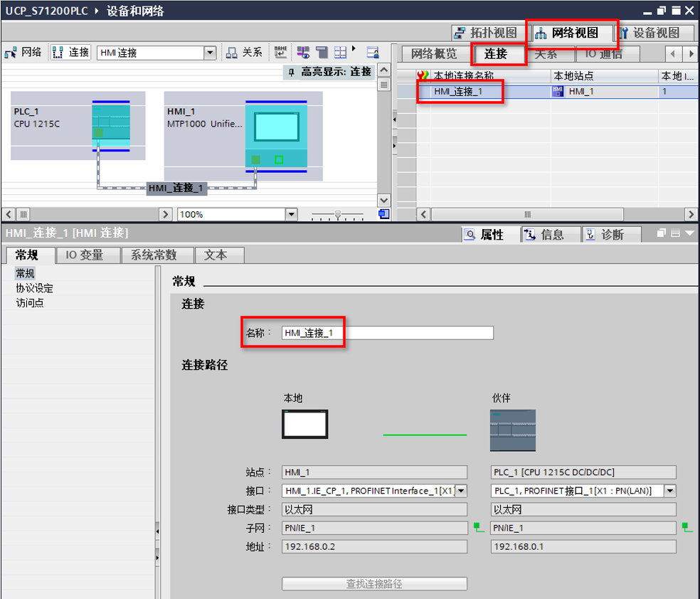The height and width of the screenshot is (599, 700).
Task: Click the Find connection path (查找连接路径) button
Action: [x=374, y=584]
